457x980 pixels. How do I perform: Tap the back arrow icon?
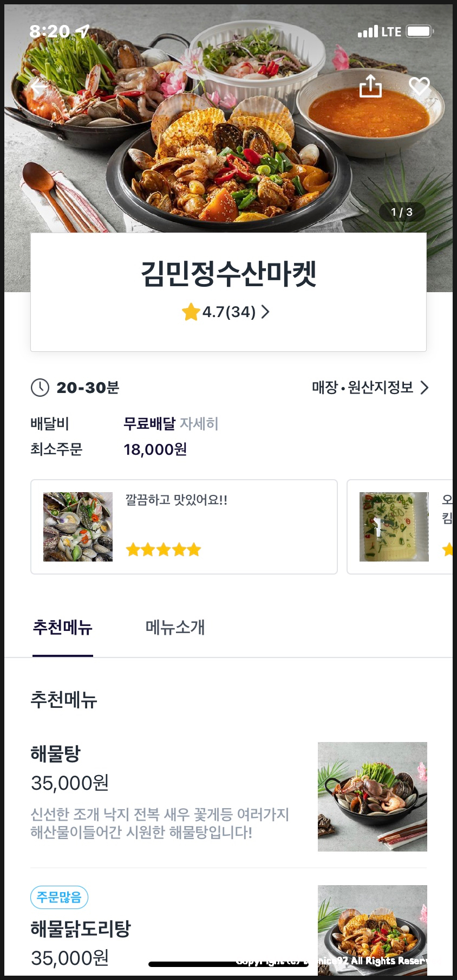click(39, 87)
